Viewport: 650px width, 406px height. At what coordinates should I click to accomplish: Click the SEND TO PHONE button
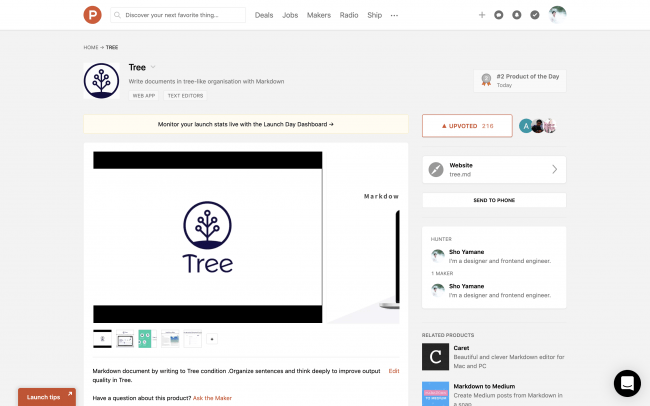click(494, 200)
